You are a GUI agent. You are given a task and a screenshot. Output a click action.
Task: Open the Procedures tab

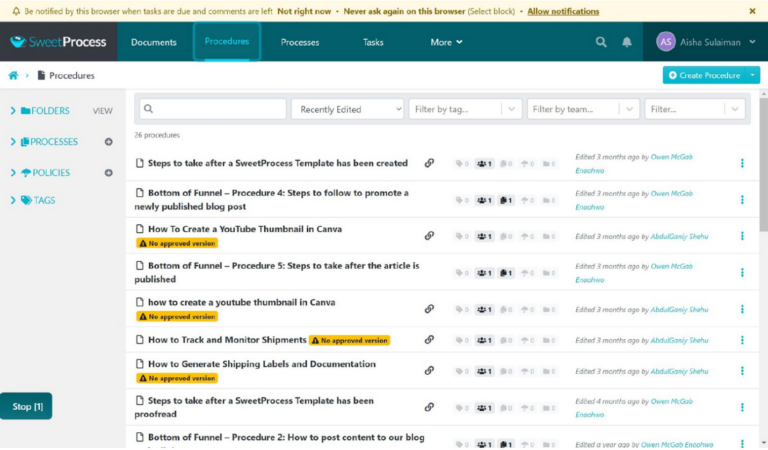(227, 42)
